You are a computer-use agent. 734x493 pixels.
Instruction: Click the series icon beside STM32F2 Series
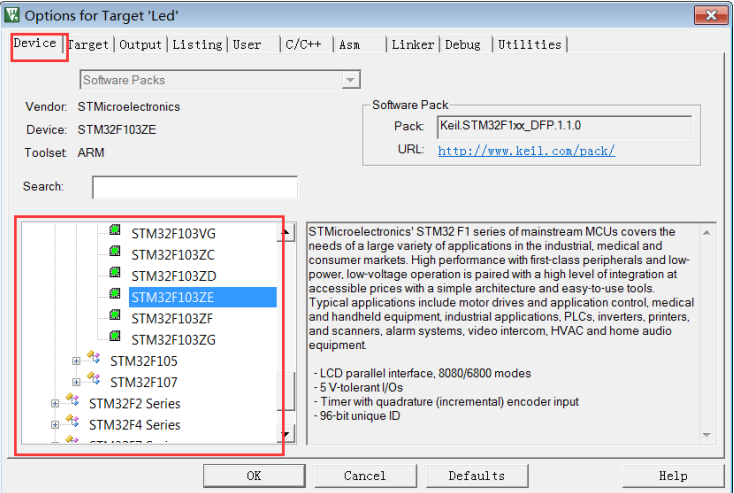click(73, 400)
